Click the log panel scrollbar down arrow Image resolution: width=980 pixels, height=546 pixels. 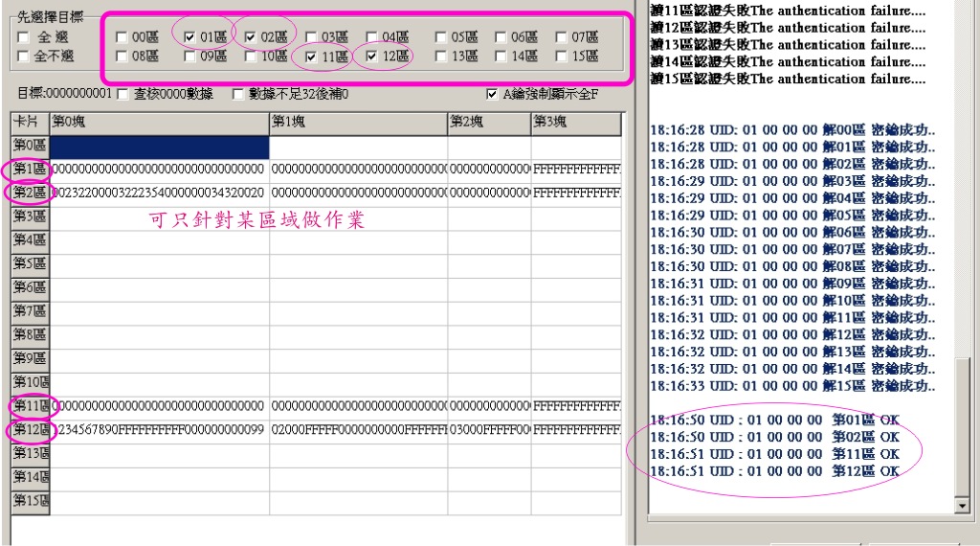point(962,505)
